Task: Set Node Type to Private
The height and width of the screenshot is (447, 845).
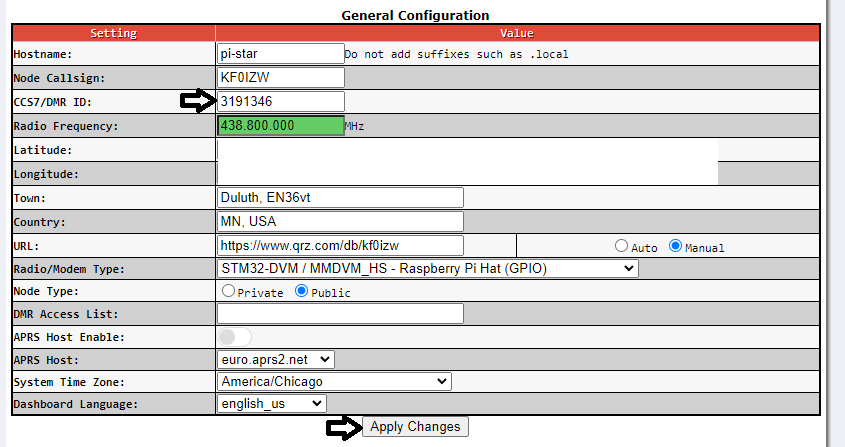Action: coord(229,292)
